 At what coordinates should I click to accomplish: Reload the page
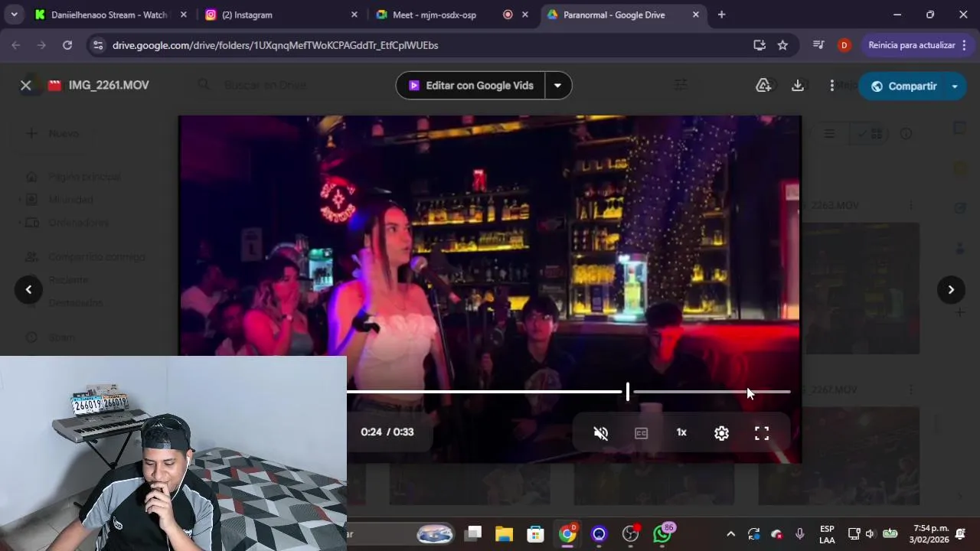pyautogui.click(x=67, y=45)
